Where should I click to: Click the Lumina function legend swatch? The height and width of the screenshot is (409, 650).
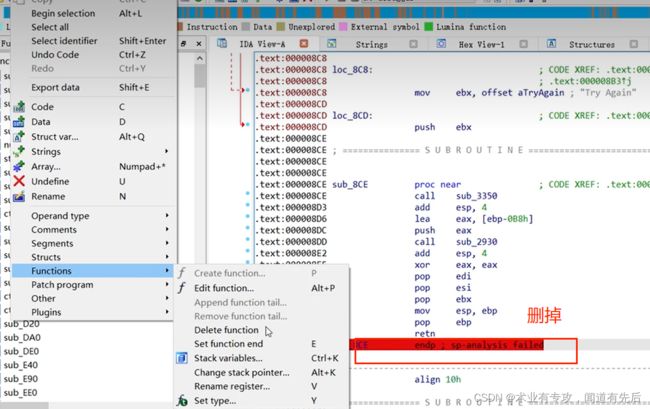(429, 27)
